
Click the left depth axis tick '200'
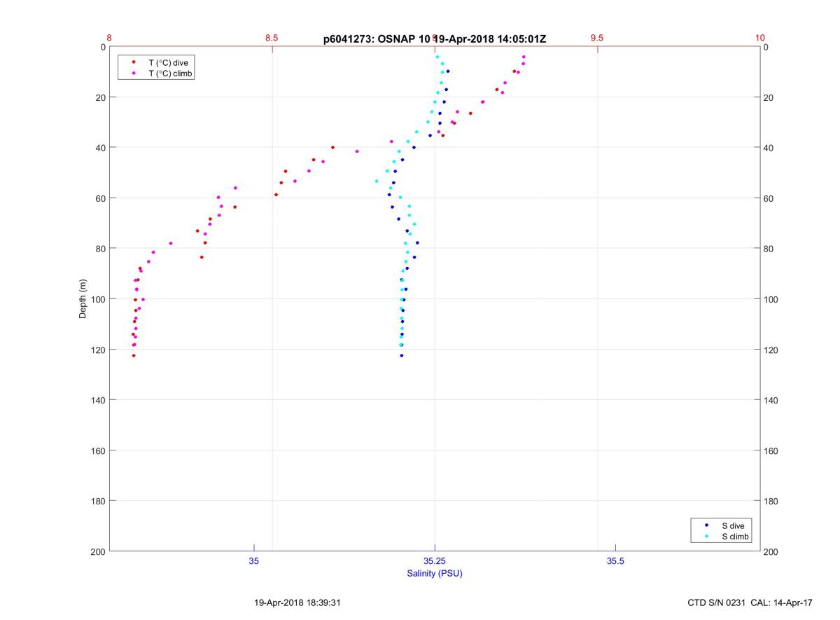pos(99,551)
